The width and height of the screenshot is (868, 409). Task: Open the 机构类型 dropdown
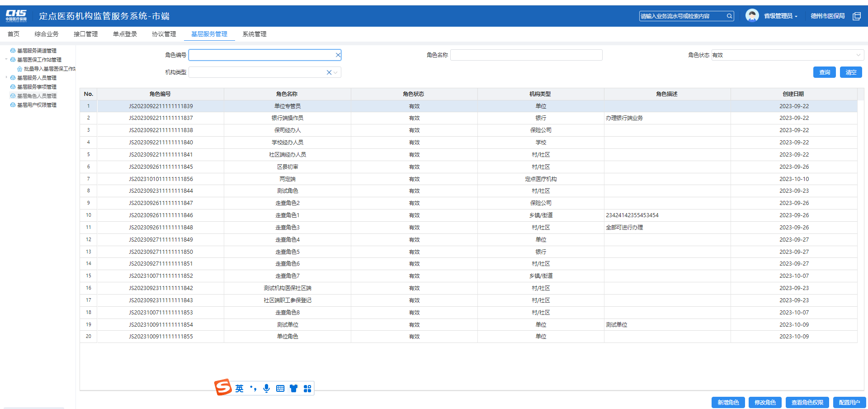(x=335, y=72)
